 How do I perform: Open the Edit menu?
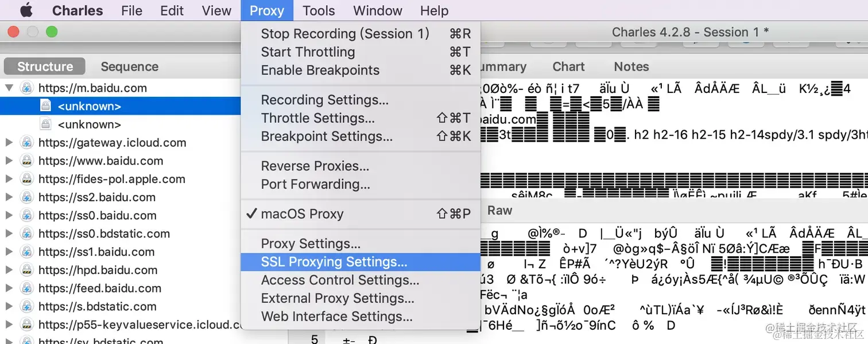172,10
